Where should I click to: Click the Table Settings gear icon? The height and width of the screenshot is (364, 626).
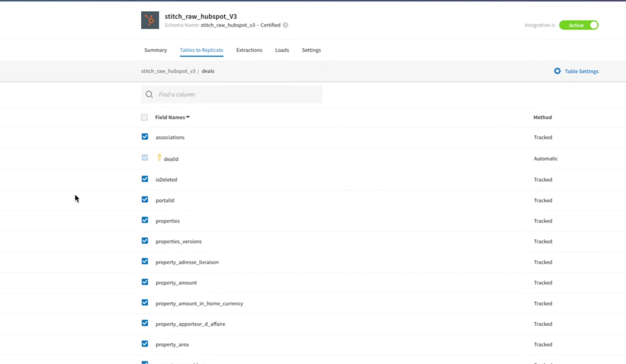557,71
